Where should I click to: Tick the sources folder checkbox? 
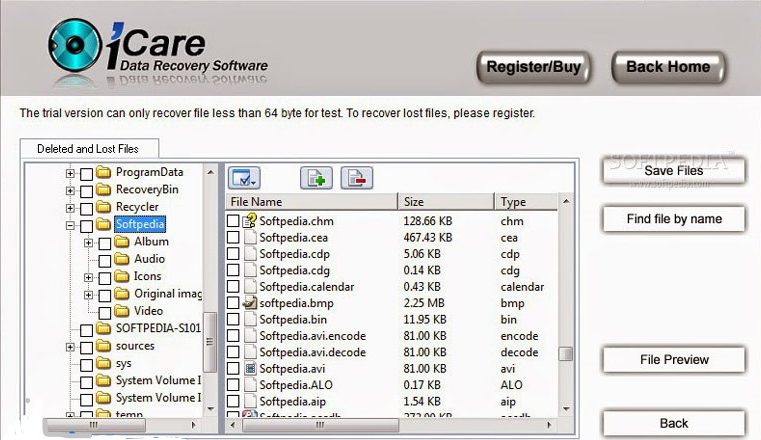coord(86,347)
